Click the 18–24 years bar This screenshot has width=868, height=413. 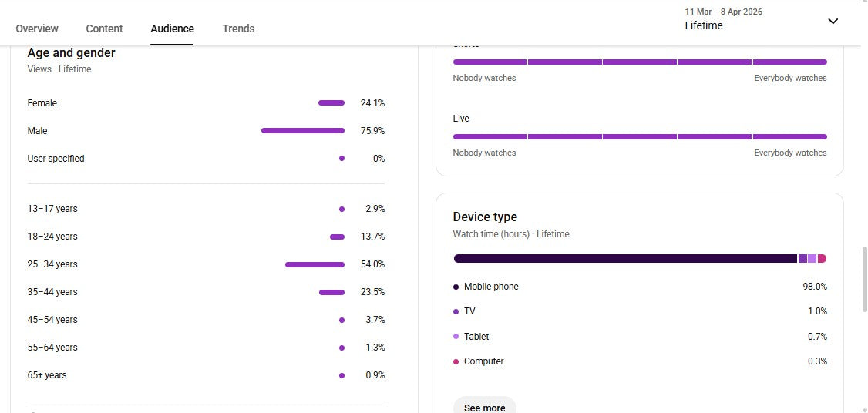click(x=337, y=237)
